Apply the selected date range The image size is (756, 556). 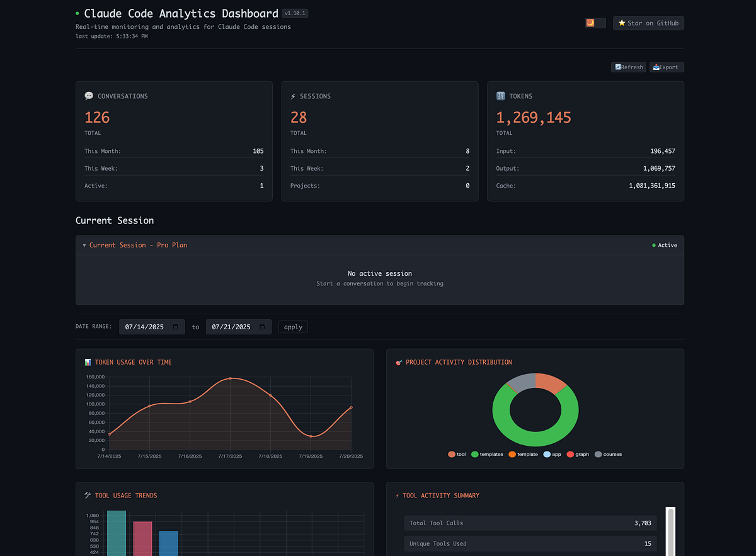(x=293, y=327)
